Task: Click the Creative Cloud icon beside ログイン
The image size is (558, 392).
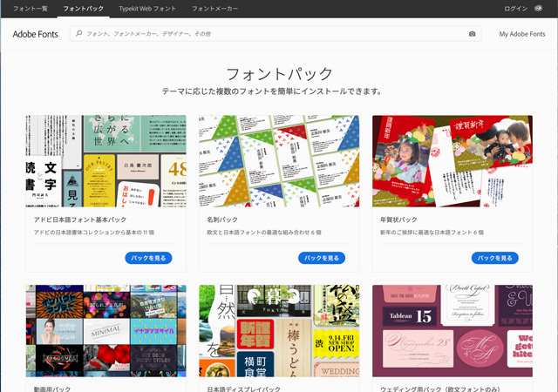Action: click(538, 8)
